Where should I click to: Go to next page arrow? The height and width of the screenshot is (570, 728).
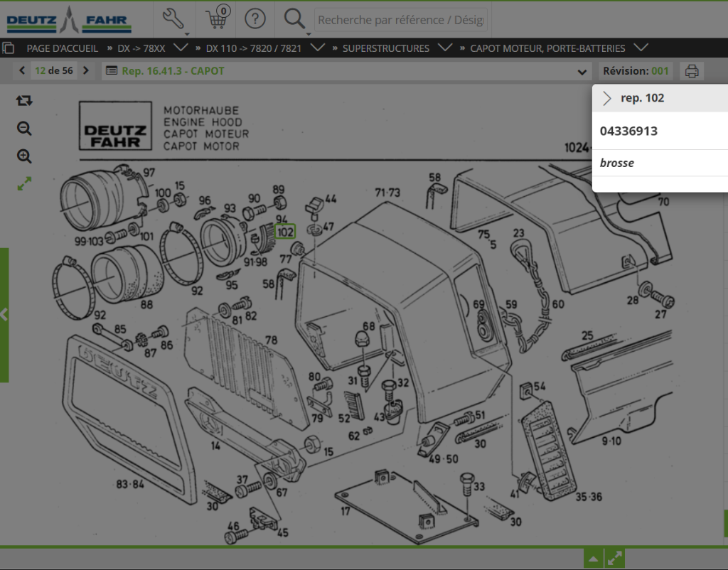86,70
